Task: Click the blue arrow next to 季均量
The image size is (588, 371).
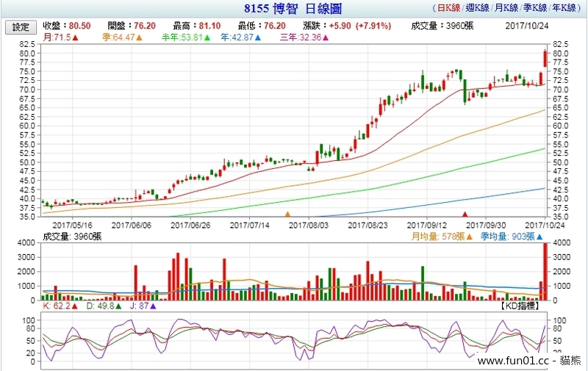Action: 538,237
